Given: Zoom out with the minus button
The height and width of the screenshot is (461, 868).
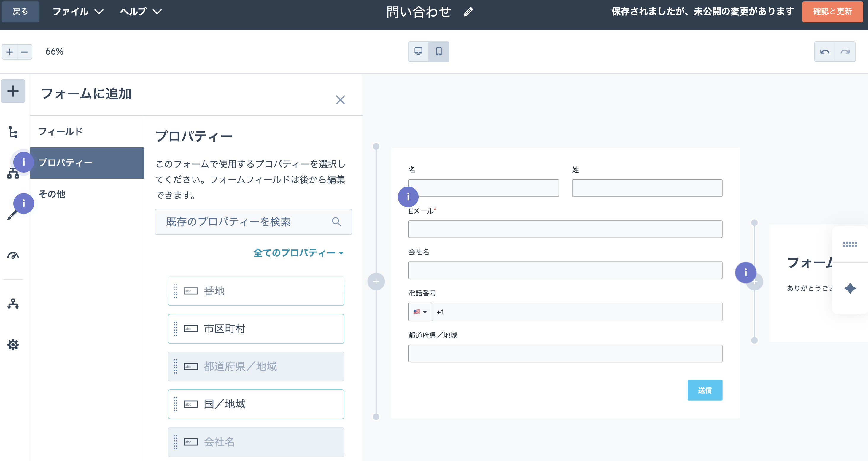Looking at the screenshot, I should 24,52.
